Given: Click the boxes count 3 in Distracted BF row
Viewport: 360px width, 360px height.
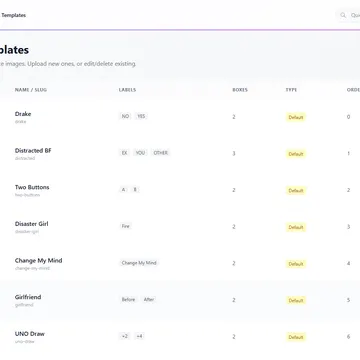Looking at the screenshot, I should click(x=234, y=154).
